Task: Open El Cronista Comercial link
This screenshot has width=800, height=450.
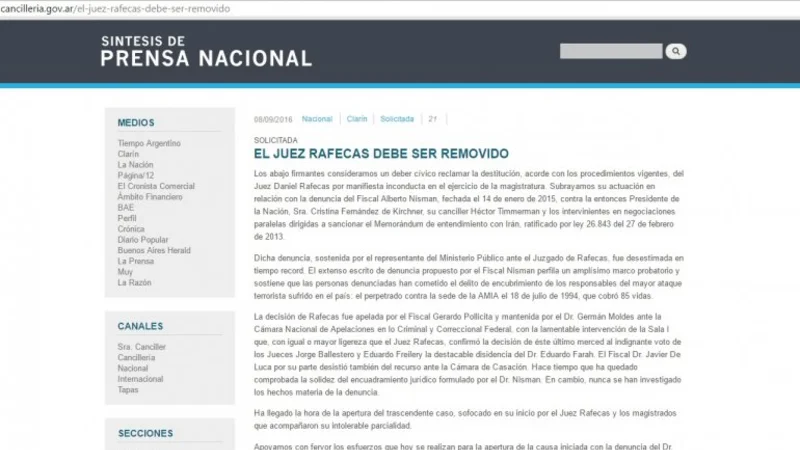Action: coord(156,186)
